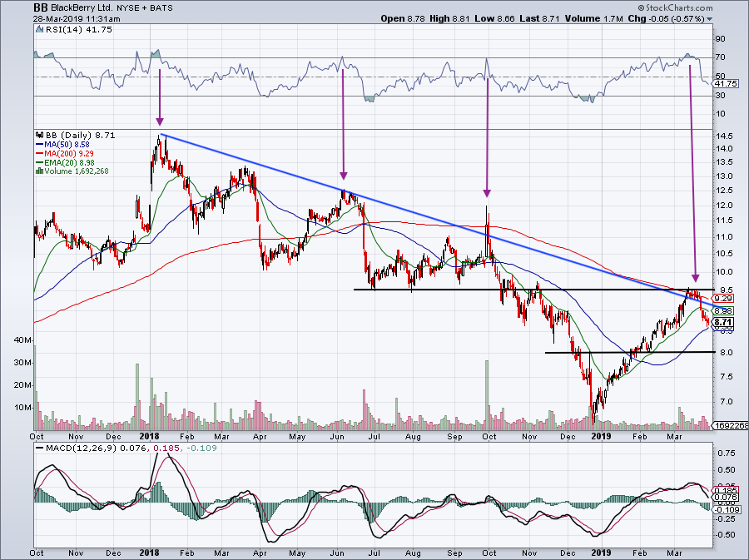Screen dimensions: 749x560
Task: Click the 41.75 RSI value tag on right axis
Action: (725, 83)
